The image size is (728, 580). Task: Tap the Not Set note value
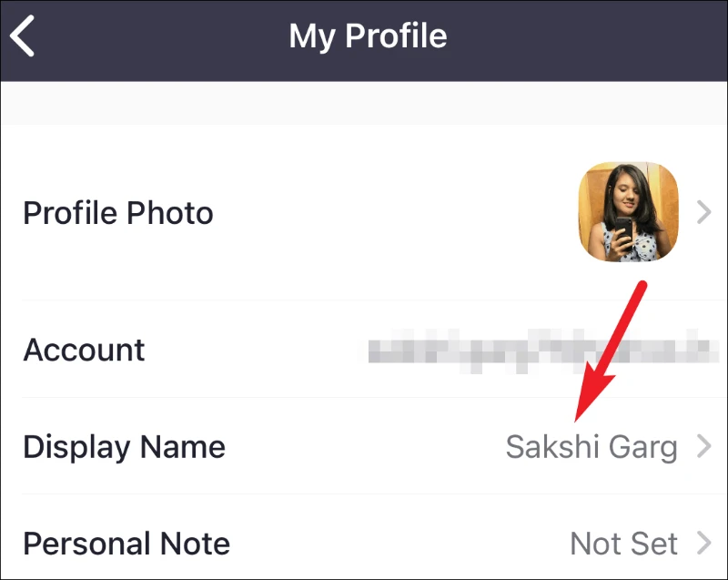pos(623,544)
